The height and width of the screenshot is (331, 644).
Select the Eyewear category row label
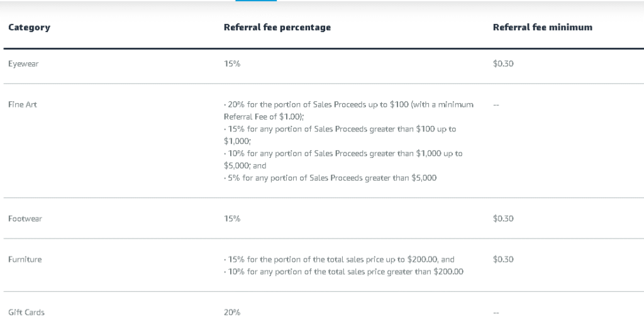tap(23, 64)
